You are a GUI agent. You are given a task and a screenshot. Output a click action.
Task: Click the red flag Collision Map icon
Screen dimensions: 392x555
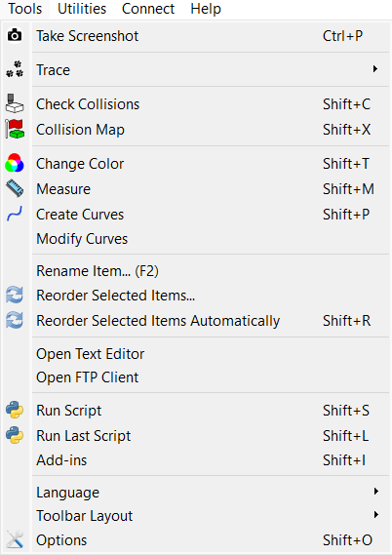point(15,129)
